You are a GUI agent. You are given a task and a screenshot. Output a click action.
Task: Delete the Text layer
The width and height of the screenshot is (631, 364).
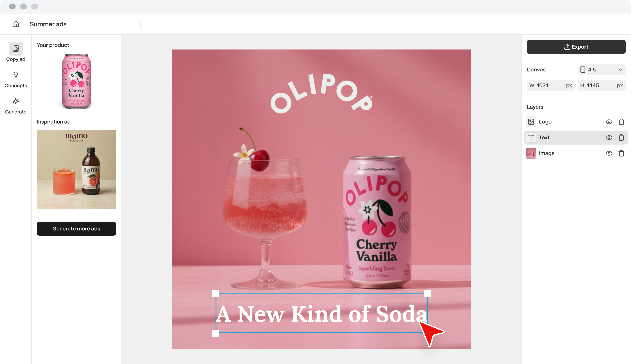coord(621,138)
